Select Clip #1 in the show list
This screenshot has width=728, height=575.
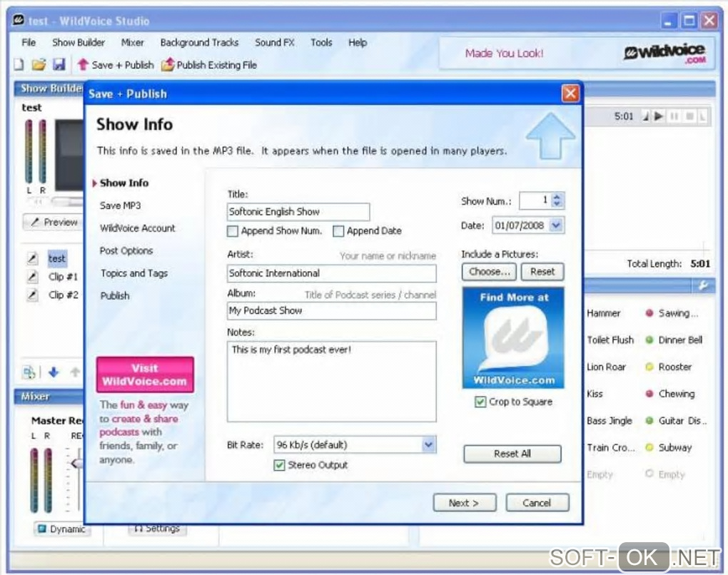[x=63, y=277]
